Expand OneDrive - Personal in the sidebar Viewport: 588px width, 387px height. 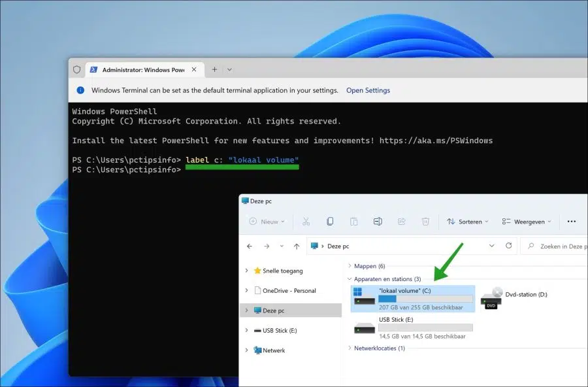[246, 290]
